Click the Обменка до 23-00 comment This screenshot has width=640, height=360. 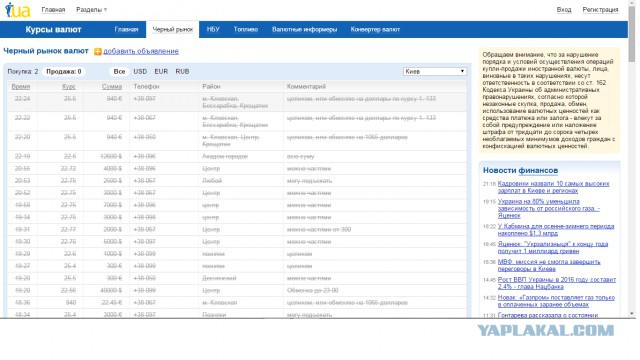(x=313, y=290)
